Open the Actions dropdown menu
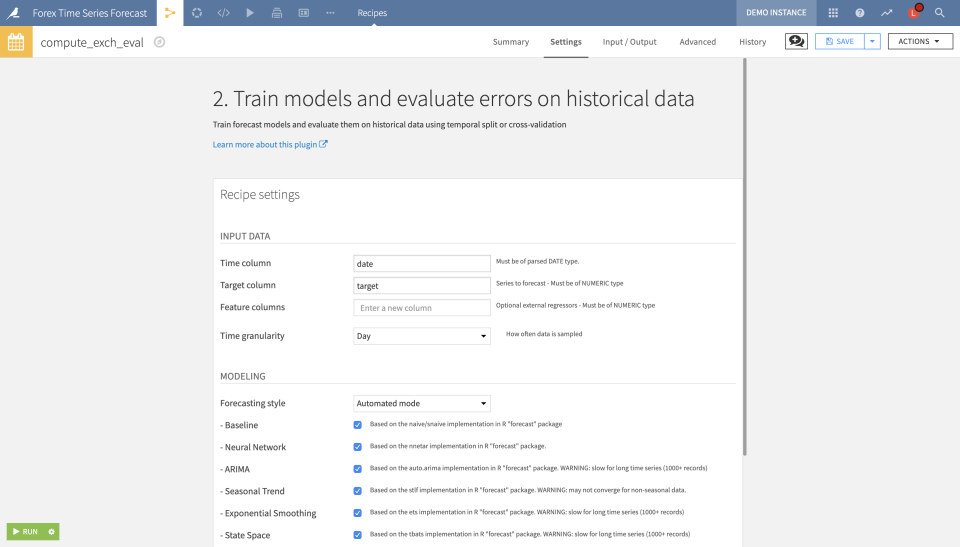 pos(920,41)
